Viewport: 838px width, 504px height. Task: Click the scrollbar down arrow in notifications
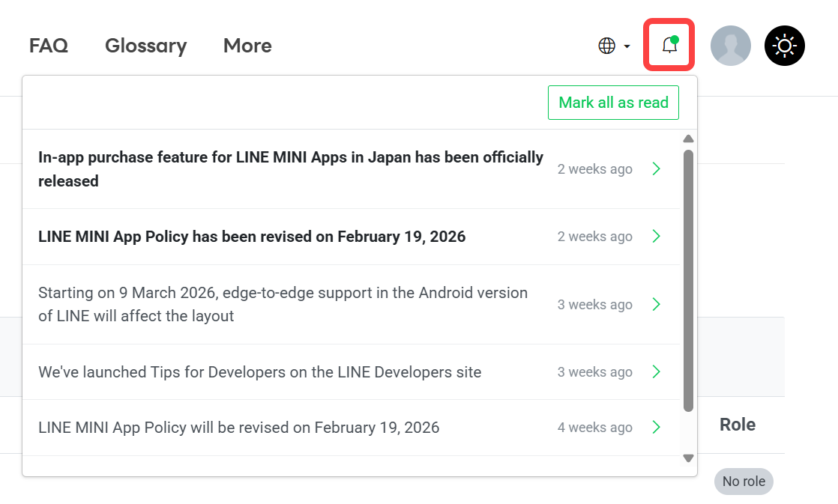(688, 458)
